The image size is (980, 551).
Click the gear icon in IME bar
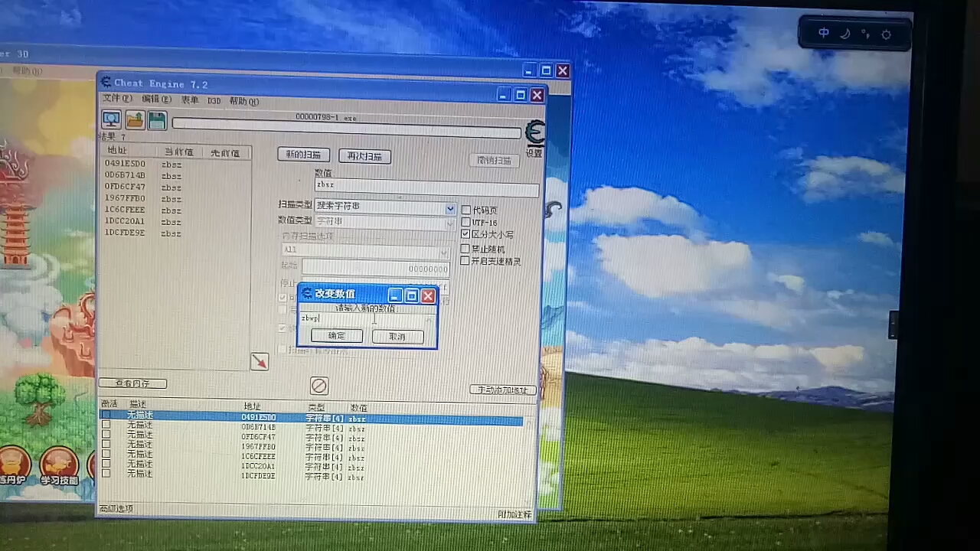tap(887, 34)
